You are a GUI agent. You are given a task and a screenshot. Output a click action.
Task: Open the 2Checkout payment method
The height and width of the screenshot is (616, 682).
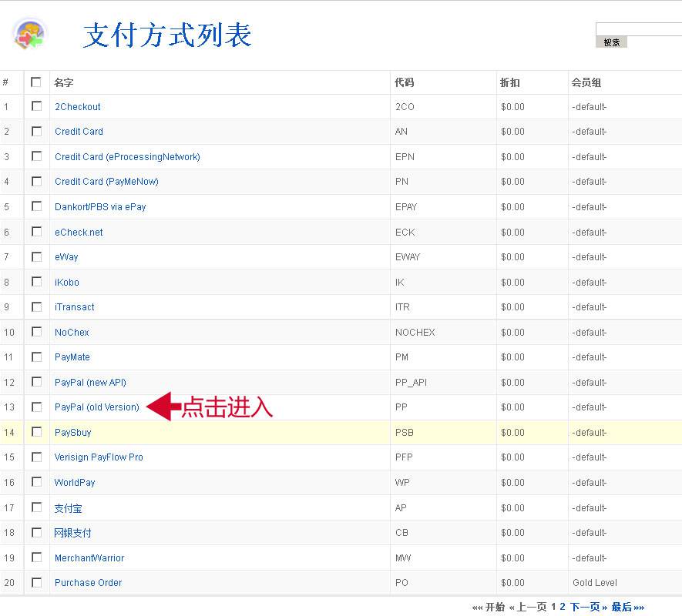[77, 106]
